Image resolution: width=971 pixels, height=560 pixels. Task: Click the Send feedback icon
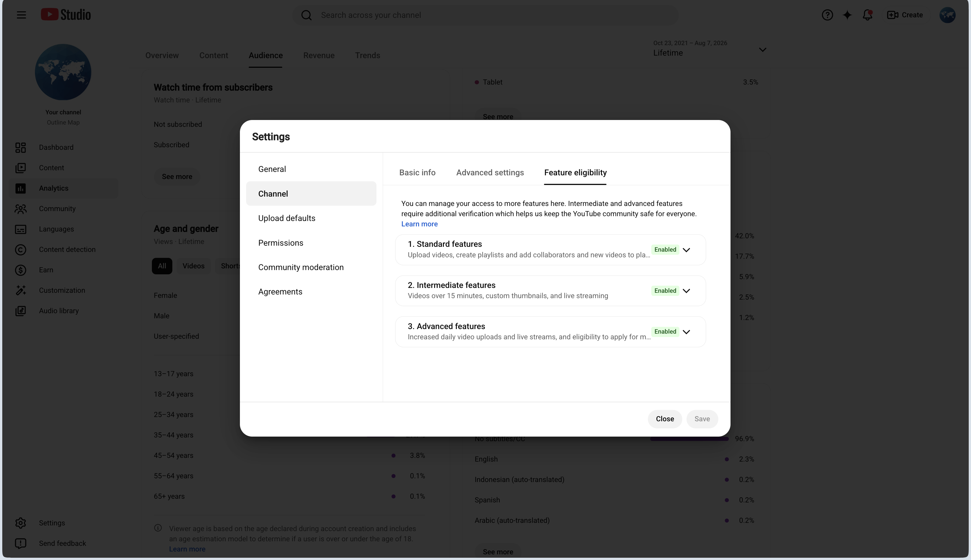coord(20,544)
